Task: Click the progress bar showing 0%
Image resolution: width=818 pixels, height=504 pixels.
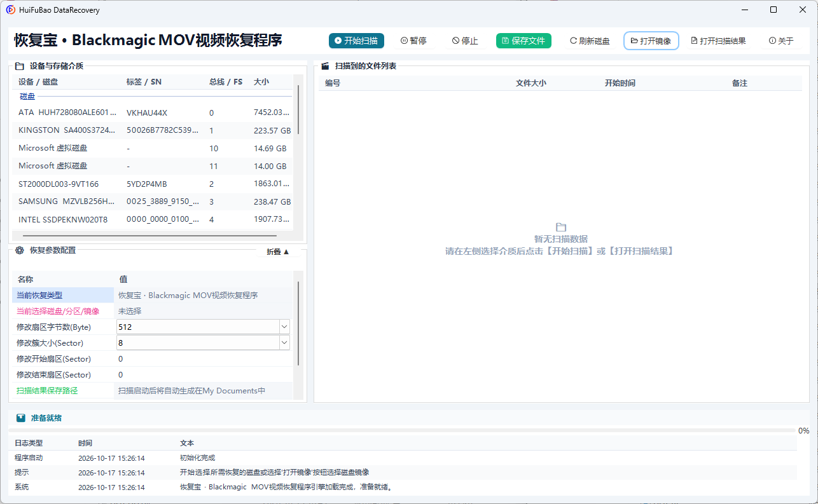Action: click(x=403, y=430)
